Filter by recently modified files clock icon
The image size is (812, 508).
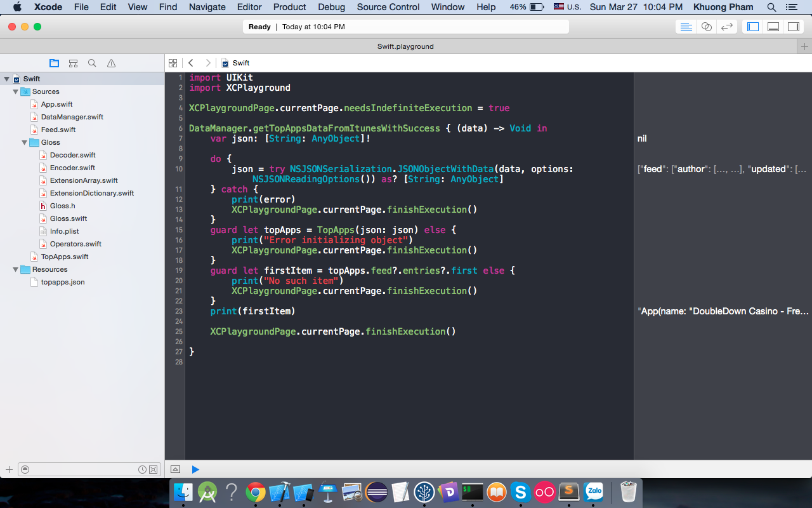[x=142, y=469]
